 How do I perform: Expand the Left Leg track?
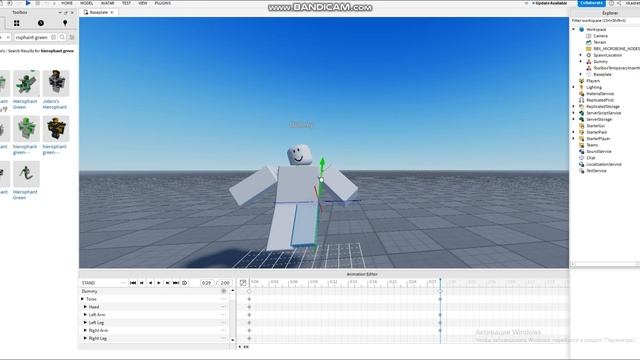85,322
